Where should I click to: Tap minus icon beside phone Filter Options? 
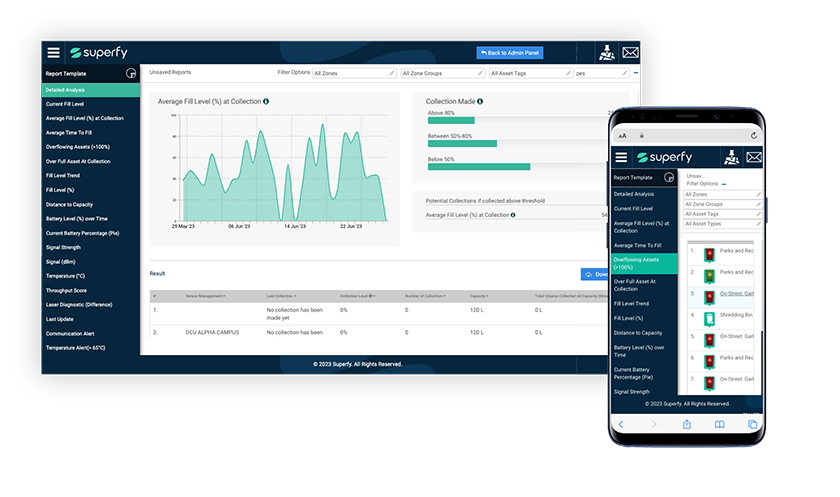coord(724,184)
